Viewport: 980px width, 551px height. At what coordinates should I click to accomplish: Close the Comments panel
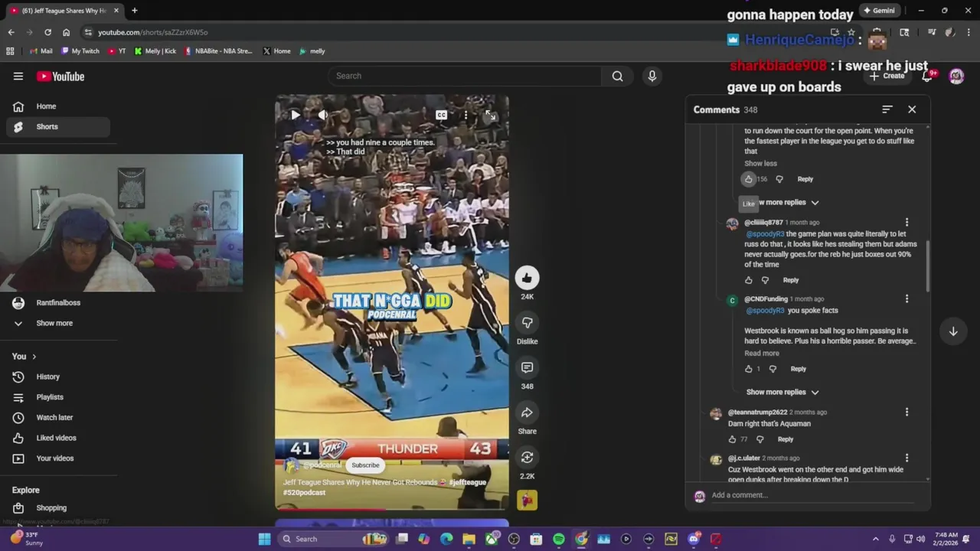tap(912, 109)
